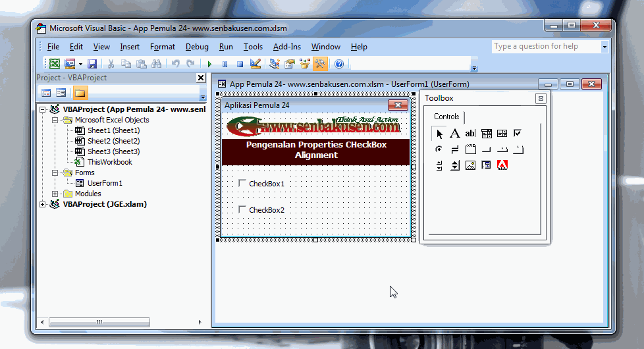Image resolution: width=644 pixels, height=349 pixels.
Task: Toggle Folders icon in Project panel
Action: [x=80, y=93]
